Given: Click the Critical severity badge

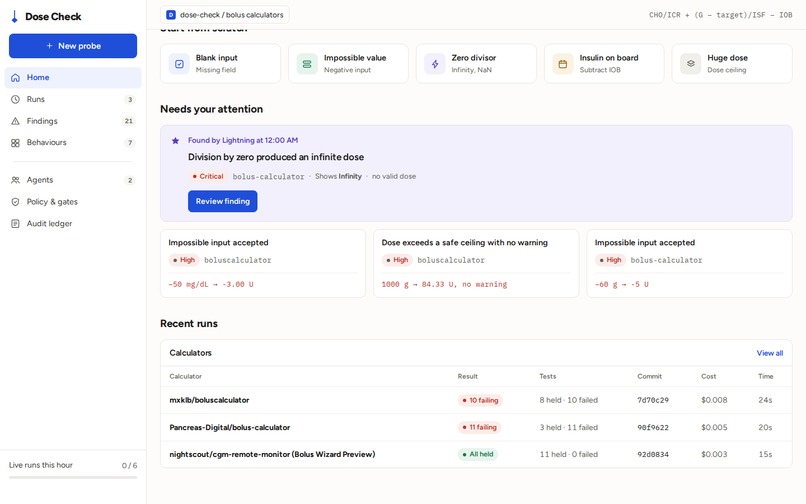Looking at the screenshot, I should coord(208,176).
